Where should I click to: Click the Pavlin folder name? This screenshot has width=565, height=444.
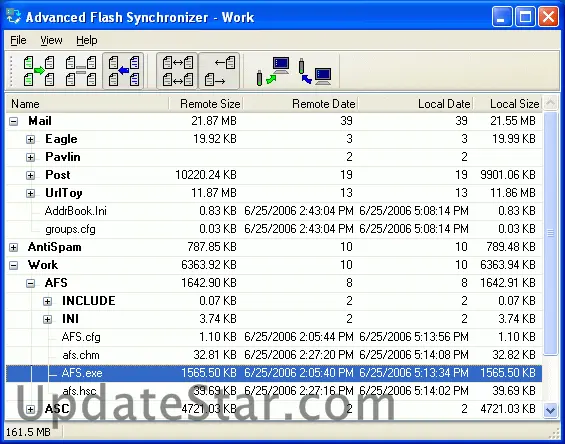63,157
